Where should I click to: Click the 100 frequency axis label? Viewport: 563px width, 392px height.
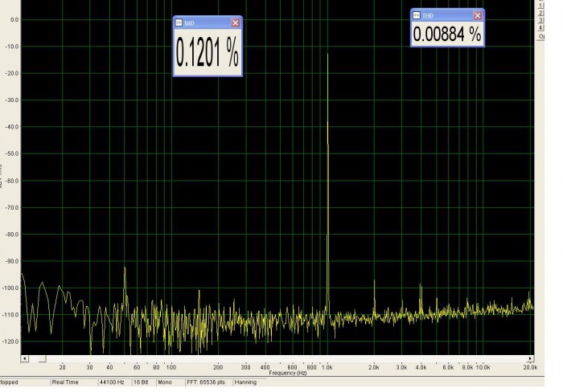point(171,367)
